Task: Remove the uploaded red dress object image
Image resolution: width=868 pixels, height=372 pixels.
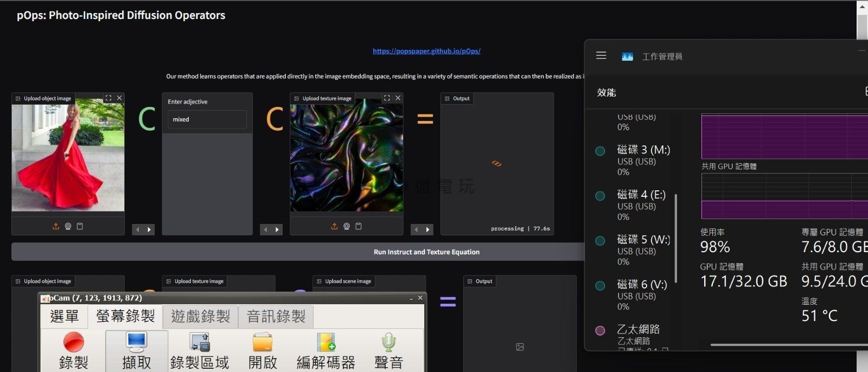Action: (x=119, y=98)
